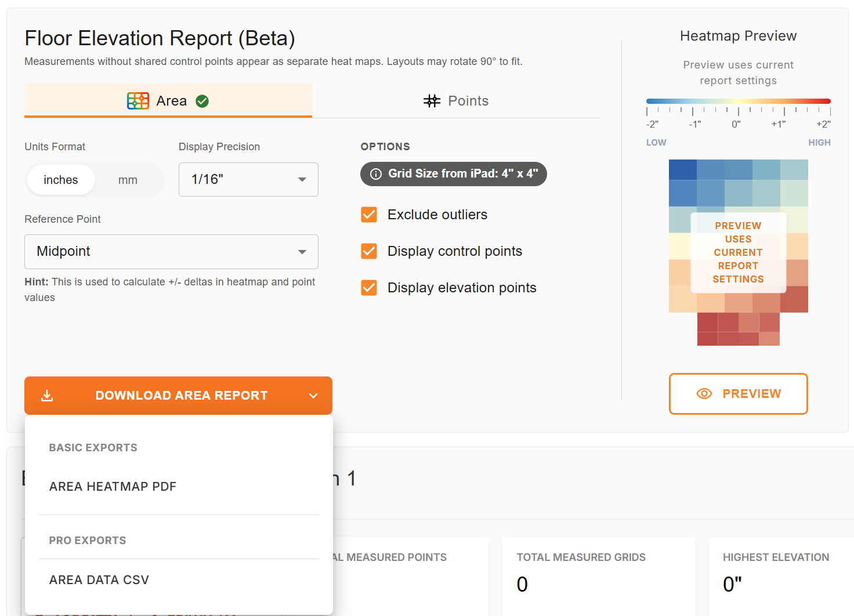The height and width of the screenshot is (616, 854).
Task: Switch to the Area tab
Action: [x=168, y=101]
